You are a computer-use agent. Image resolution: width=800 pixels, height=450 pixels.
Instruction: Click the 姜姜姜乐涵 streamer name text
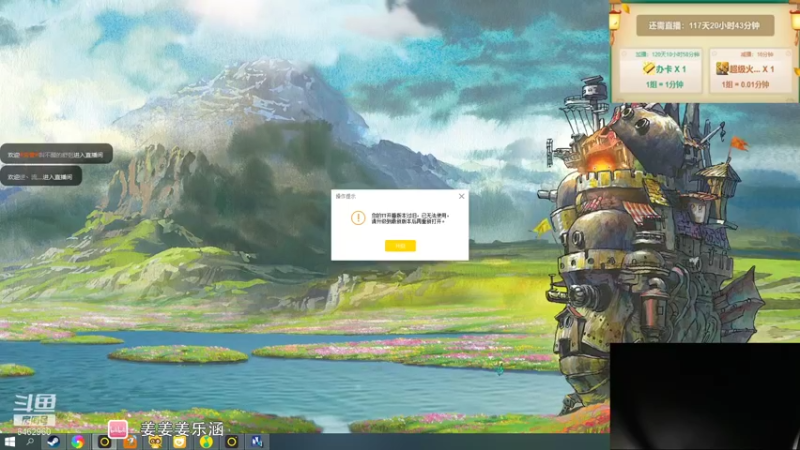coord(182,429)
